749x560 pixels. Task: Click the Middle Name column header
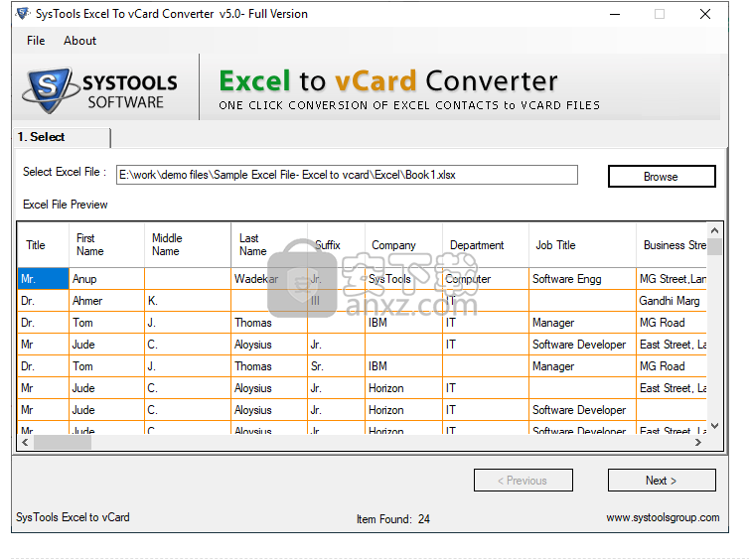[x=188, y=245]
